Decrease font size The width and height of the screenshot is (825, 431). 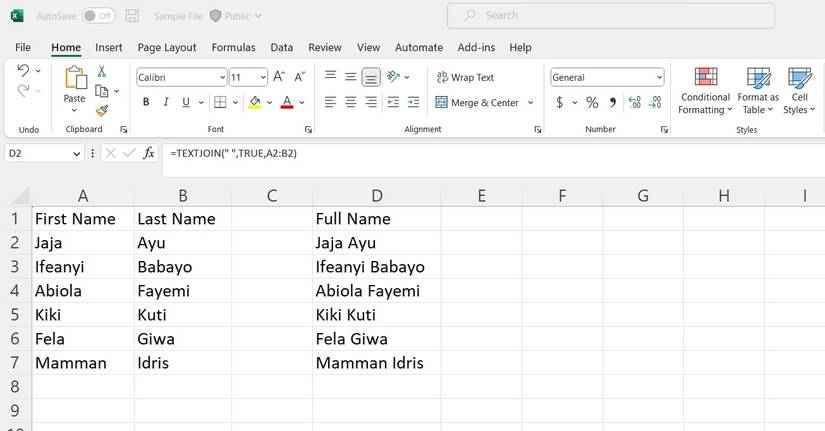coord(299,77)
